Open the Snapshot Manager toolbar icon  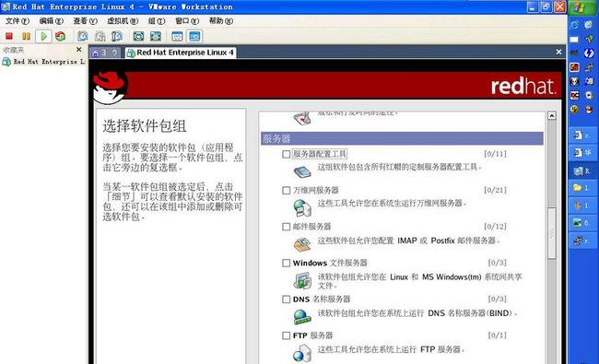point(117,36)
